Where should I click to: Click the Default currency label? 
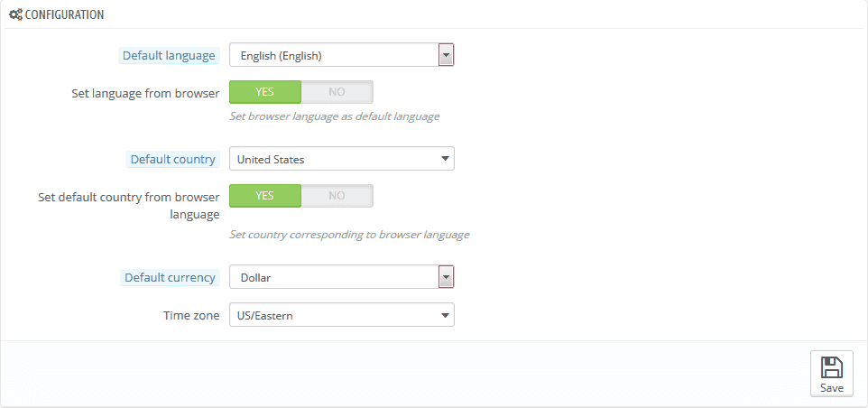170,278
